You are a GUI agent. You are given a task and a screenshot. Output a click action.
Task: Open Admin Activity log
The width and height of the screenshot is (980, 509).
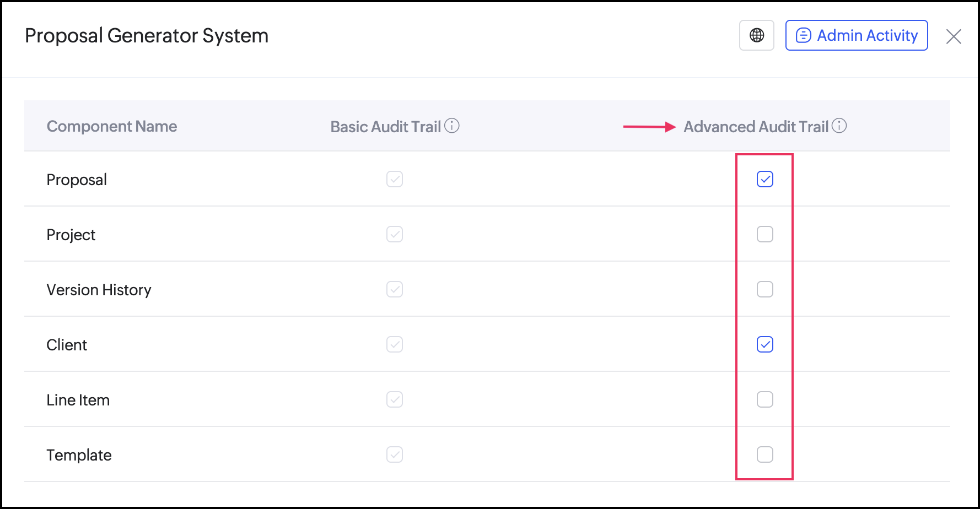[857, 35]
